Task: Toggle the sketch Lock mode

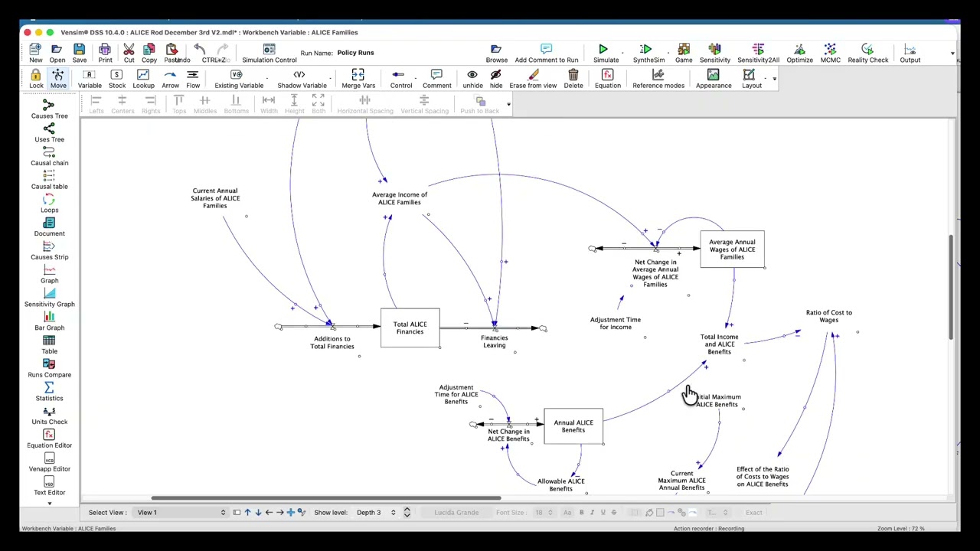Action: coord(36,79)
